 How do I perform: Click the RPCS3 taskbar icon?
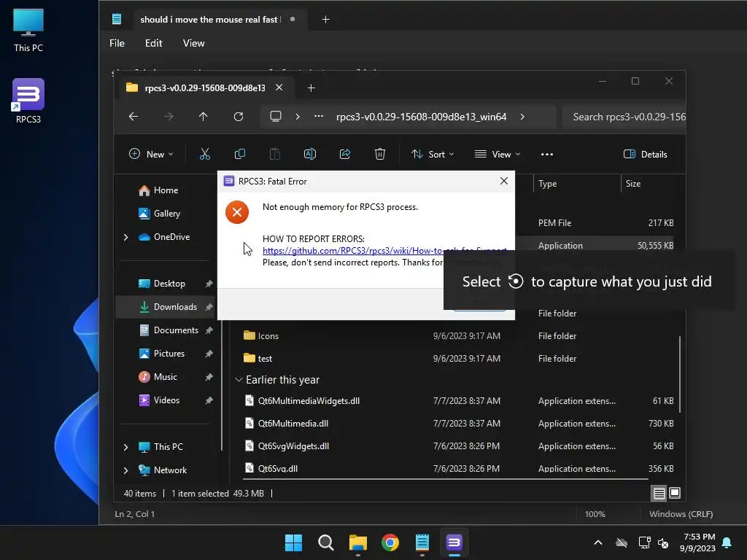[x=454, y=542]
